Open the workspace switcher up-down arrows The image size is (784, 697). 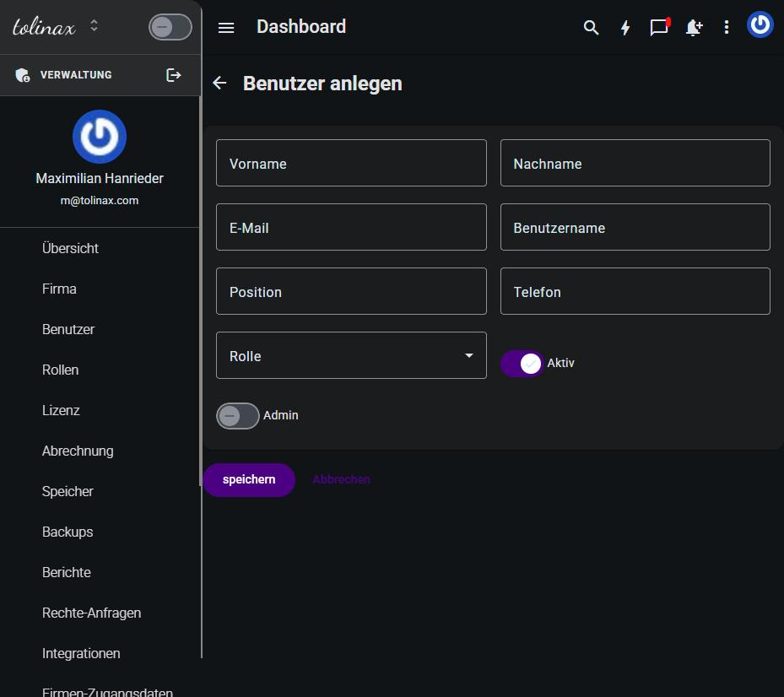(94, 25)
